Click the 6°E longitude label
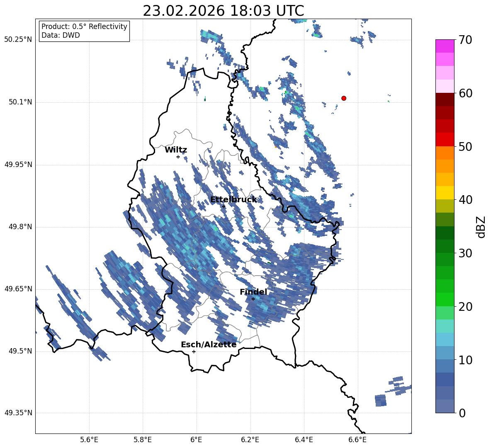The image size is (491, 448). [x=196, y=440]
